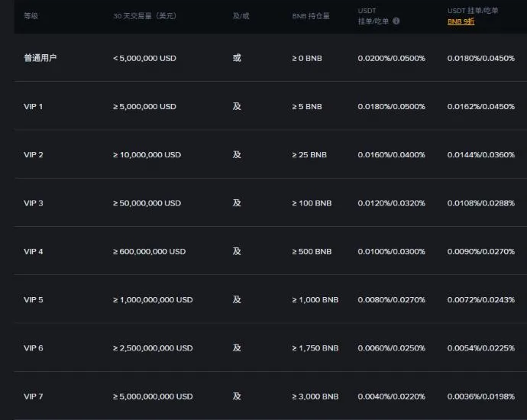Click the 0.0040%/0.0220% fee cell
527x420 pixels.
pos(392,396)
